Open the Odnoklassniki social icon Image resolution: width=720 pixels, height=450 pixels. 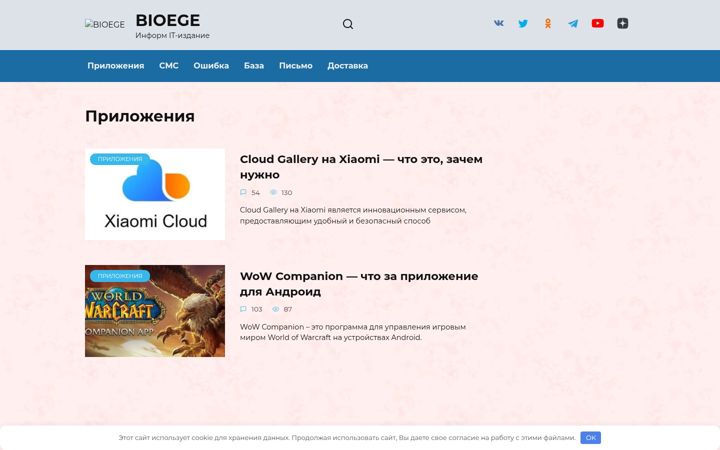point(548,23)
